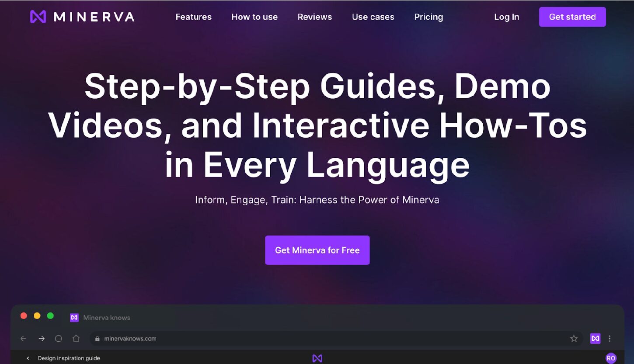634x364 pixels.
Task: Click the red close window dot
Action: (24, 315)
